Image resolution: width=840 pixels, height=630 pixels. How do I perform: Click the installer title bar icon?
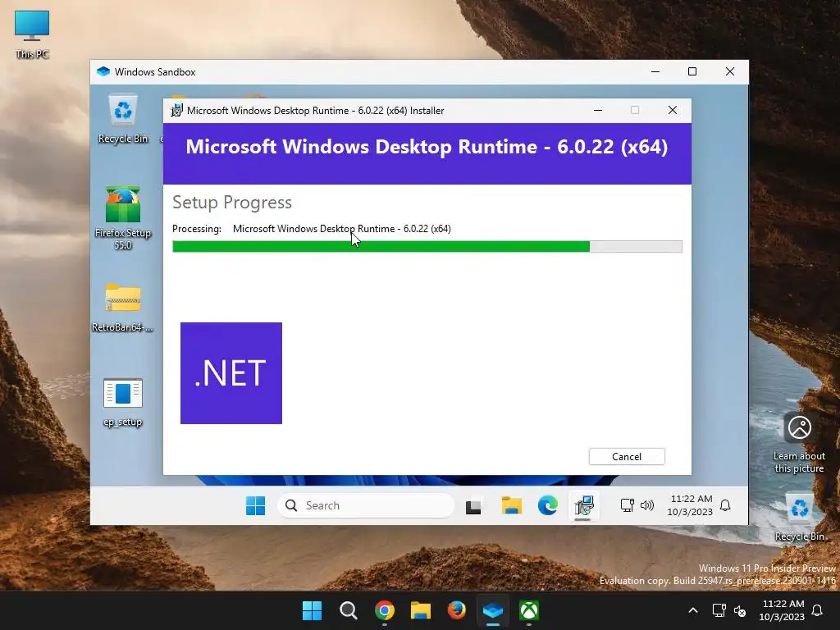(x=176, y=111)
